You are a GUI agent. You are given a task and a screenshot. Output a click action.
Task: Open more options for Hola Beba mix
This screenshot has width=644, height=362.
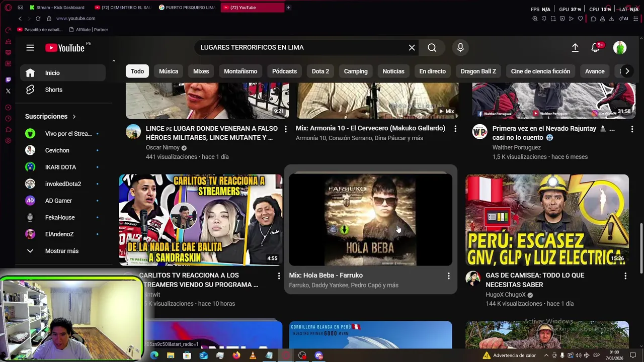click(449, 276)
